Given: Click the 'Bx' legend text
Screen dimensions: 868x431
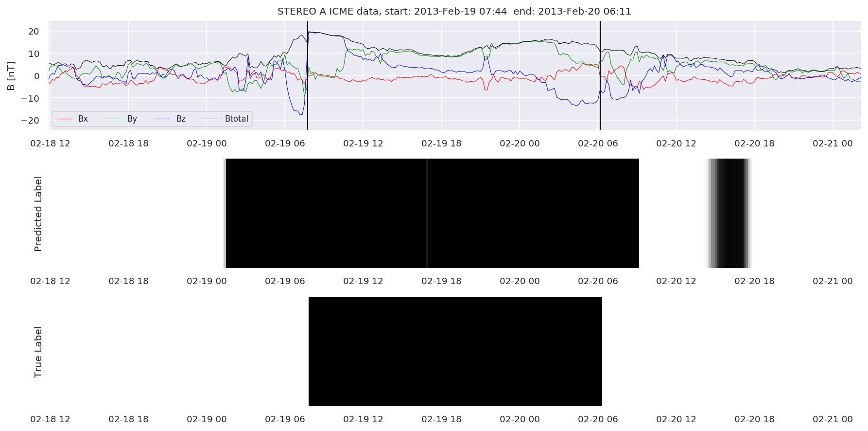Looking at the screenshot, I should (83, 119).
